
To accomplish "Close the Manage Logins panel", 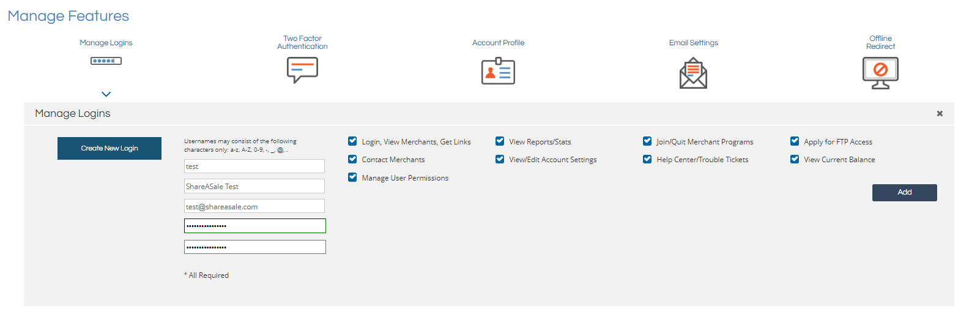I will [940, 113].
